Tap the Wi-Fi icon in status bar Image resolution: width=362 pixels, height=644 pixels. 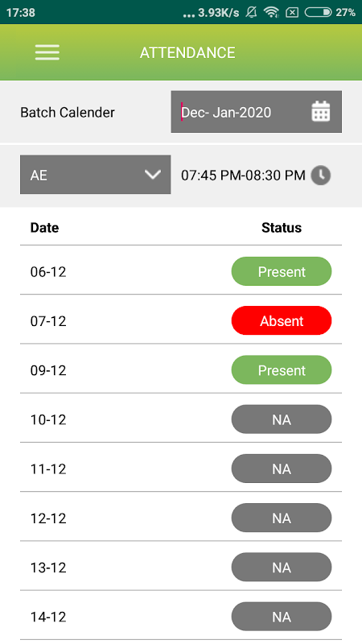pyautogui.click(x=271, y=12)
